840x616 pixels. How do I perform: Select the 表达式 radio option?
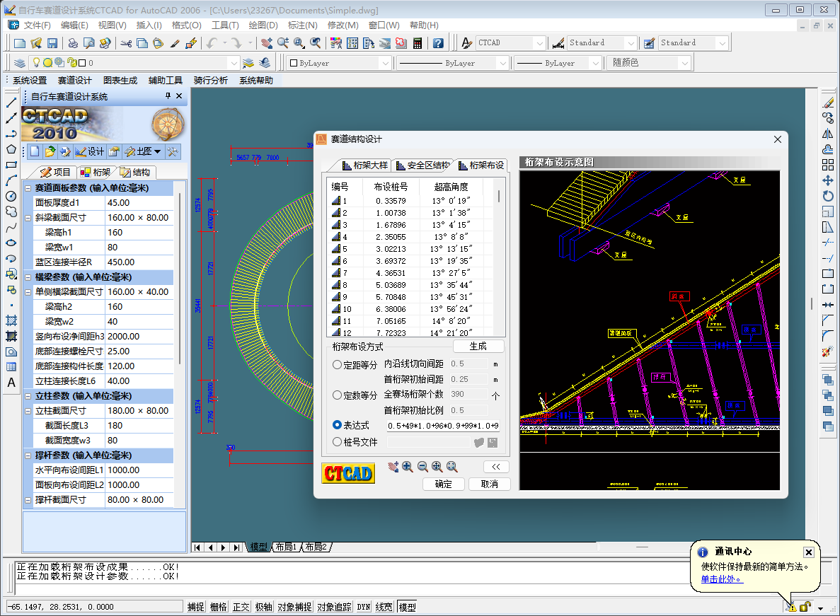[338, 425]
